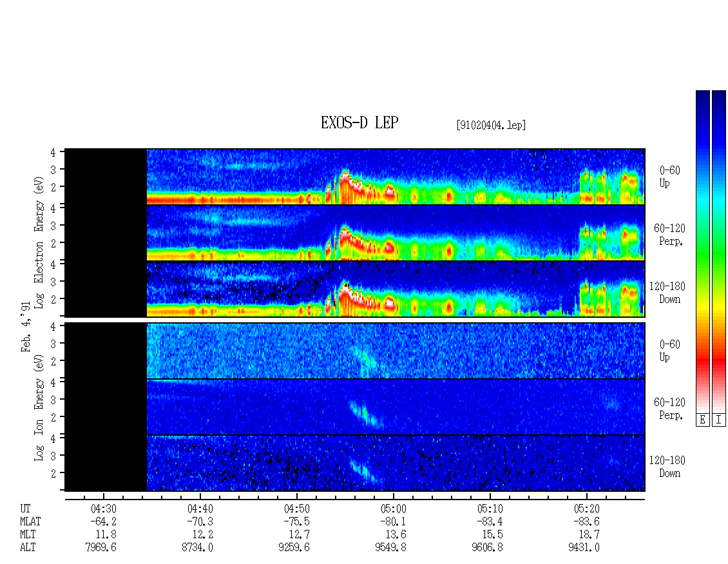Click the electron 120-180 Down spectrogram panel
This screenshot has width=728, height=564.
point(355,289)
